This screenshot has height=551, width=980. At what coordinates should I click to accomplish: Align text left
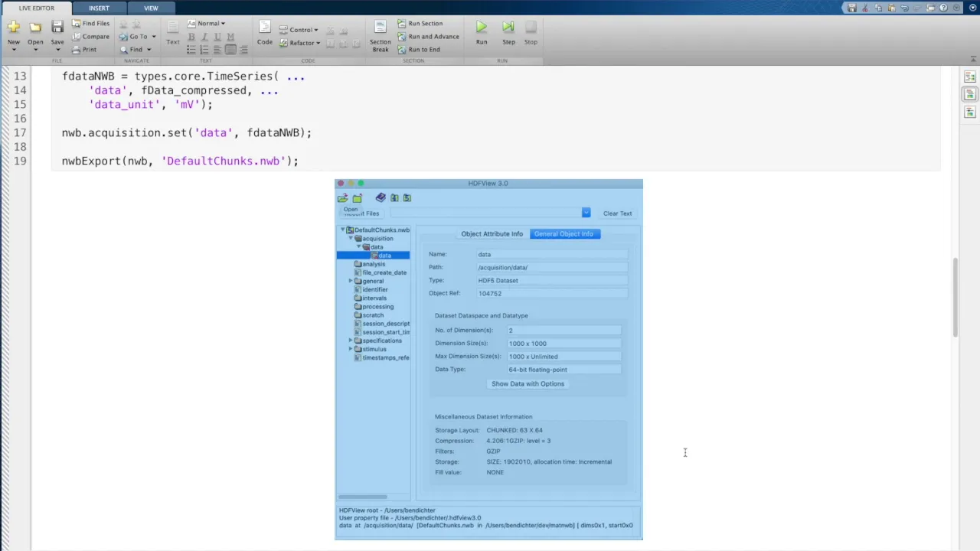217,50
